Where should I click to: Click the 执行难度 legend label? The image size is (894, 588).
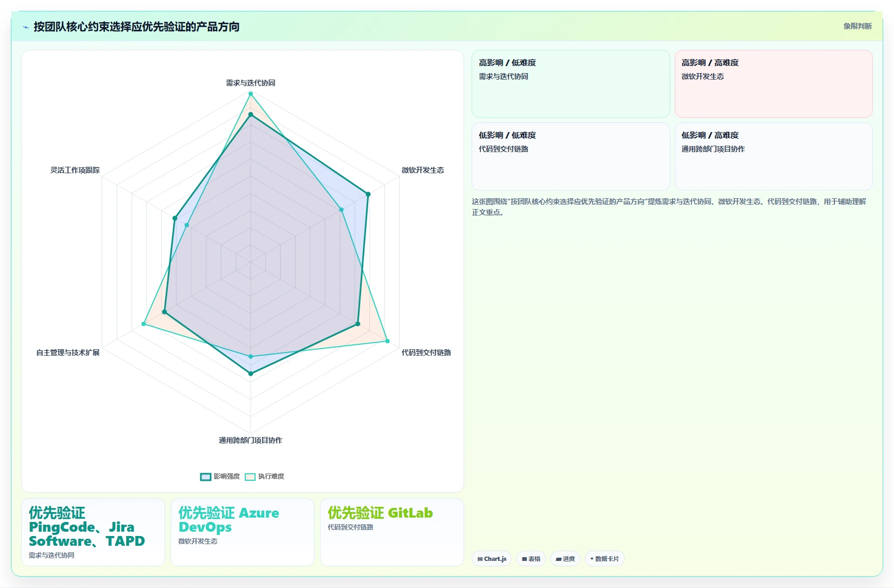[271, 476]
